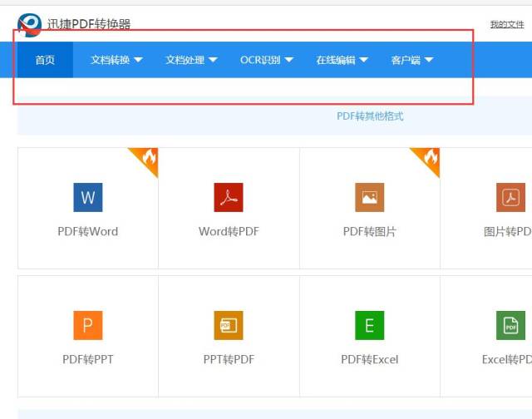Click the PPT转PDF label
This screenshot has height=419, width=532.
pyautogui.click(x=229, y=359)
